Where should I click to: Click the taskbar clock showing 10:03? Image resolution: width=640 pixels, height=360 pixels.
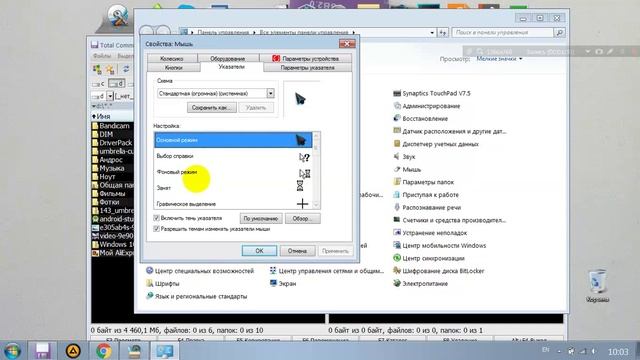pyautogui.click(x=618, y=351)
